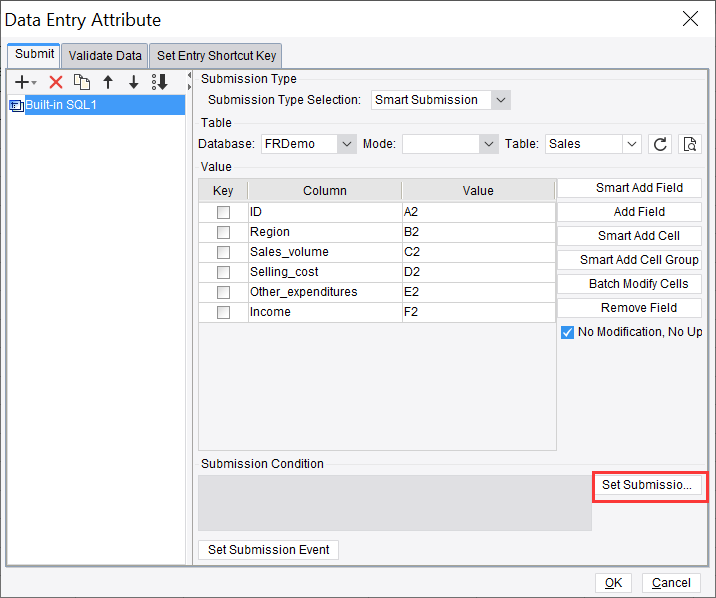Viewport: 716px width, 598px height.
Task: Click Smart Add Cell Group button
Action: click(x=629, y=260)
